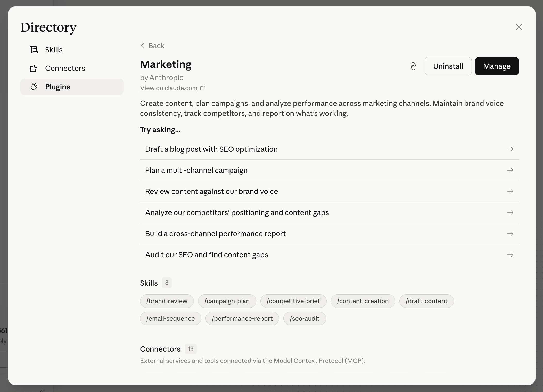The height and width of the screenshot is (392, 543).
Task: Select the /content-creation skill chip
Action: pyautogui.click(x=363, y=301)
